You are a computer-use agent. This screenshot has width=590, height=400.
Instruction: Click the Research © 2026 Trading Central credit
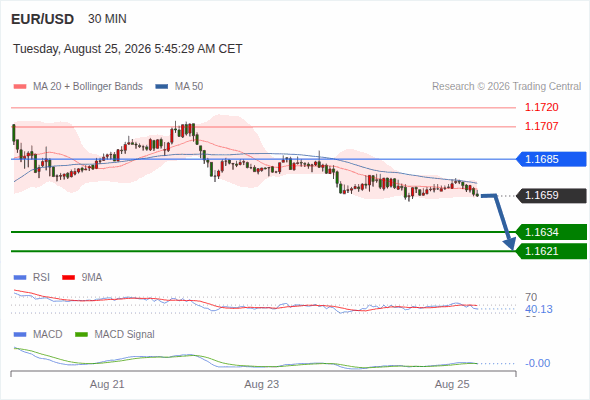(506, 87)
